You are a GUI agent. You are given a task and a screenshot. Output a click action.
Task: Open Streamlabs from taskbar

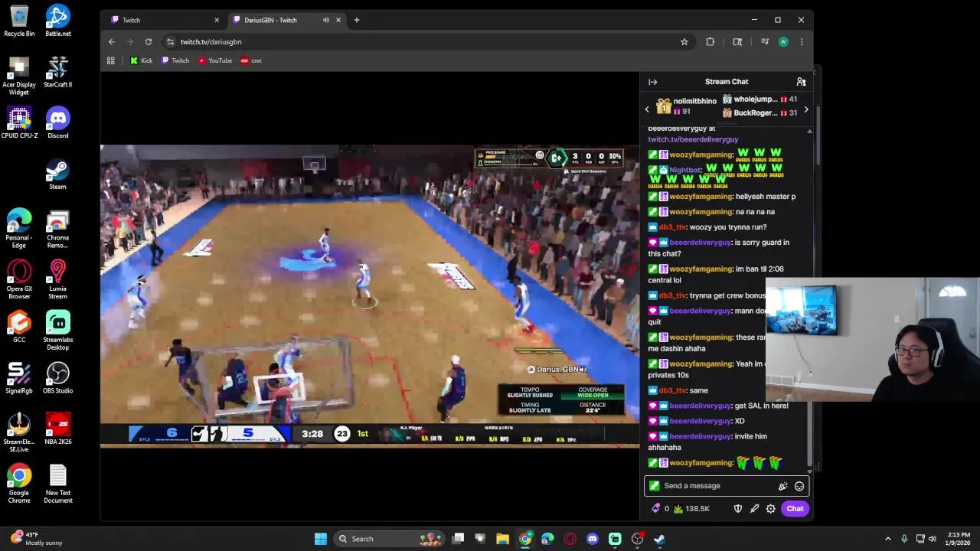(x=615, y=539)
